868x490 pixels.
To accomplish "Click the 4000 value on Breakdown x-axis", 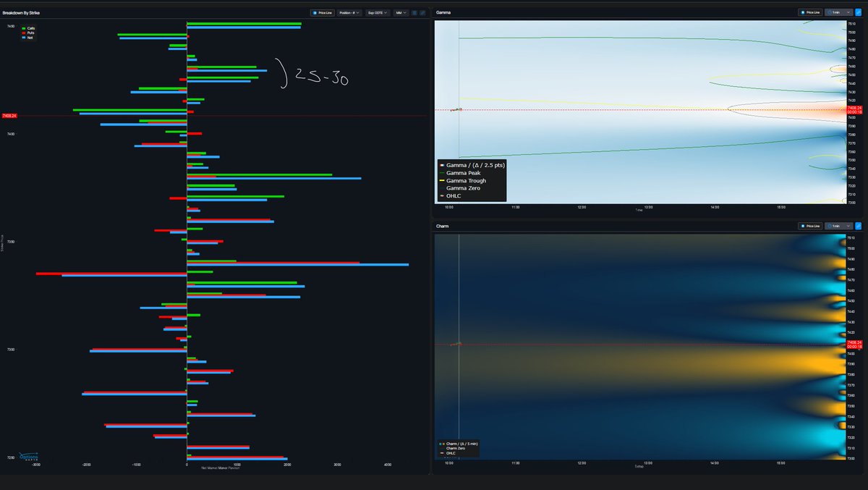I will point(388,465).
